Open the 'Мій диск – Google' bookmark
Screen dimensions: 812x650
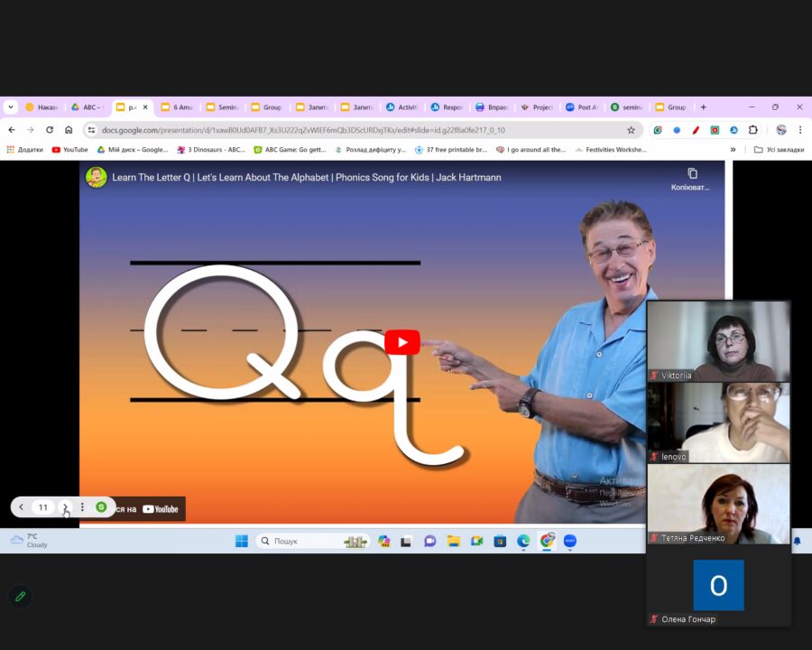coord(133,150)
